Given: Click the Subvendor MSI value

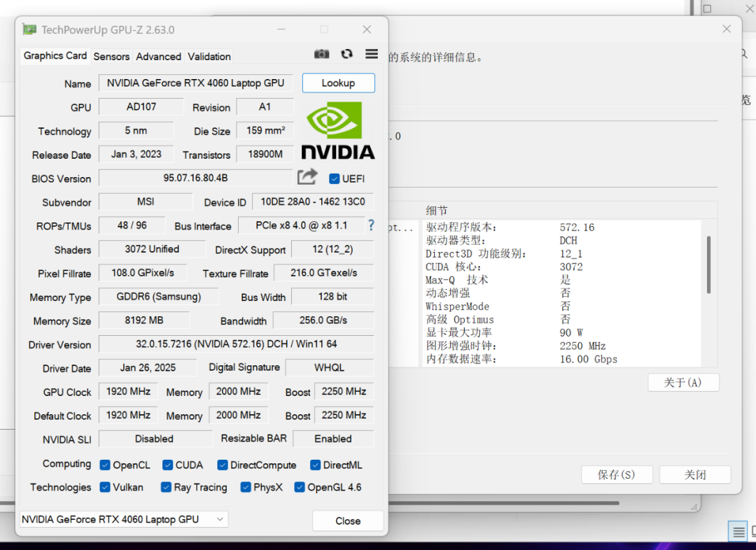Looking at the screenshot, I should 146,202.
